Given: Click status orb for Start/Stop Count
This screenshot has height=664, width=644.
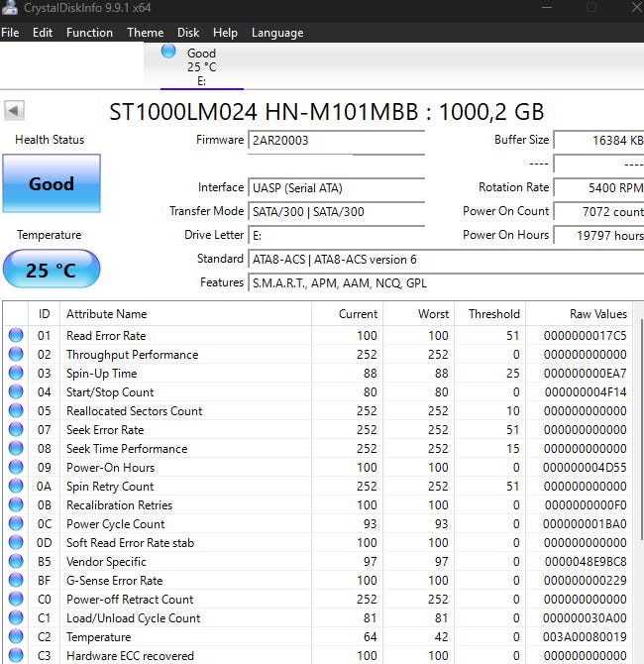Looking at the screenshot, I should coord(16,391).
